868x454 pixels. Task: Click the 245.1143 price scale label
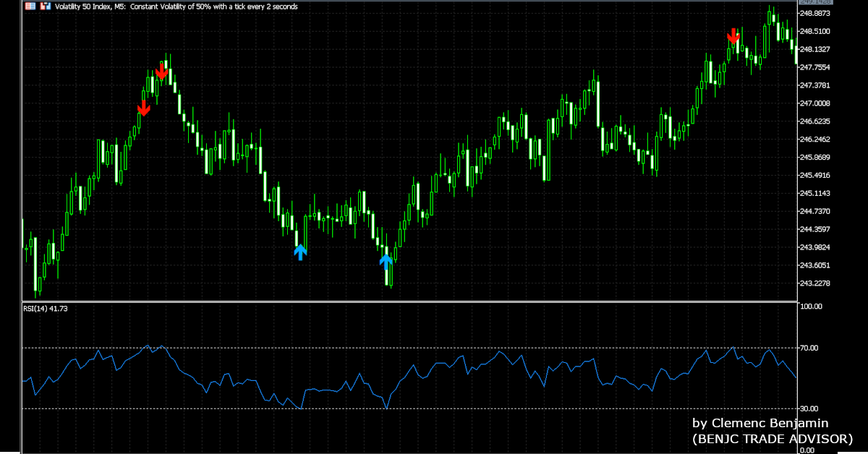pyautogui.click(x=814, y=194)
